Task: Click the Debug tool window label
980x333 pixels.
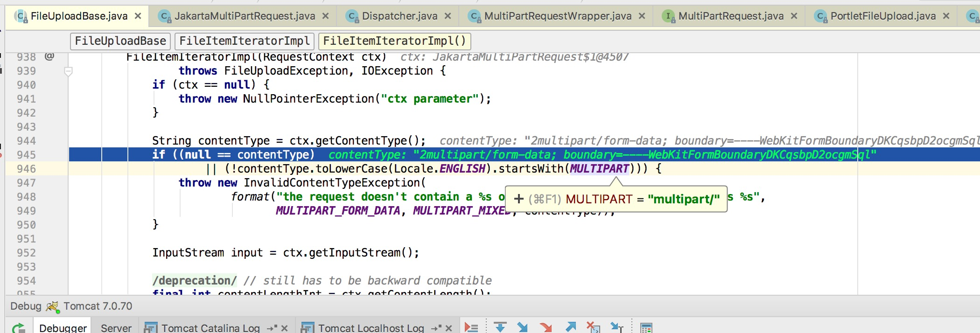Action: 26,306
